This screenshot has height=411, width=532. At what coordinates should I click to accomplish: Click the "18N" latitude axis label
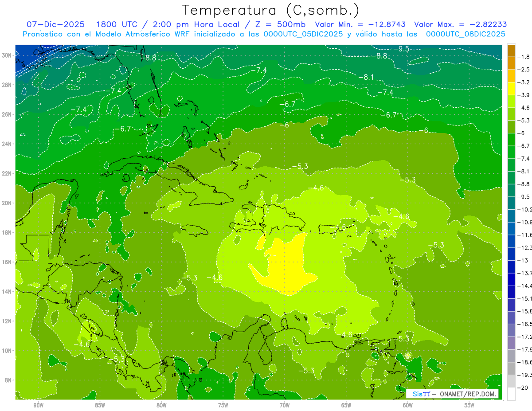click(7, 232)
